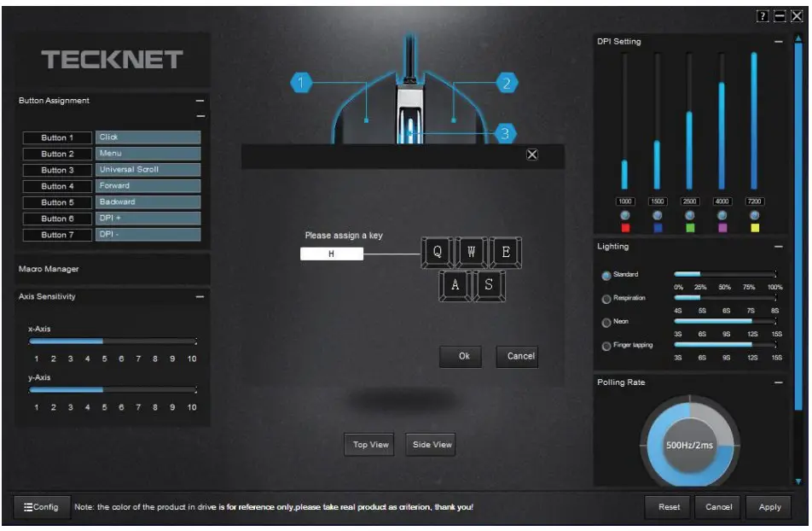Open Button 1 Click assignment dropdown

(x=148, y=137)
